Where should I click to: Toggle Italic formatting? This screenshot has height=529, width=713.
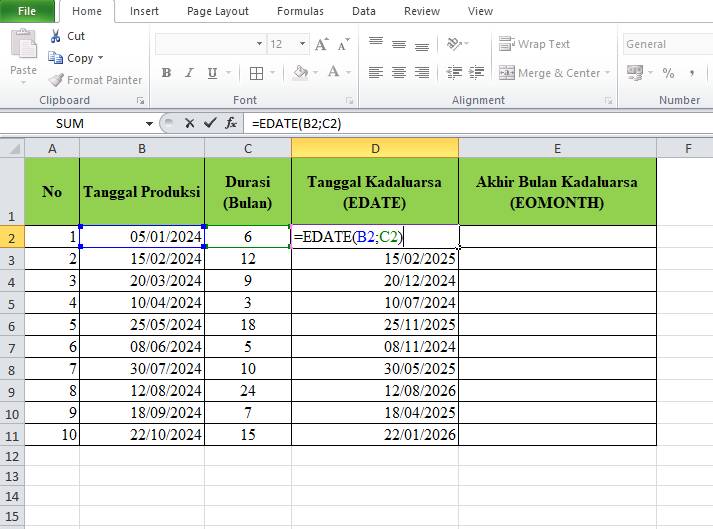point(190,73)
